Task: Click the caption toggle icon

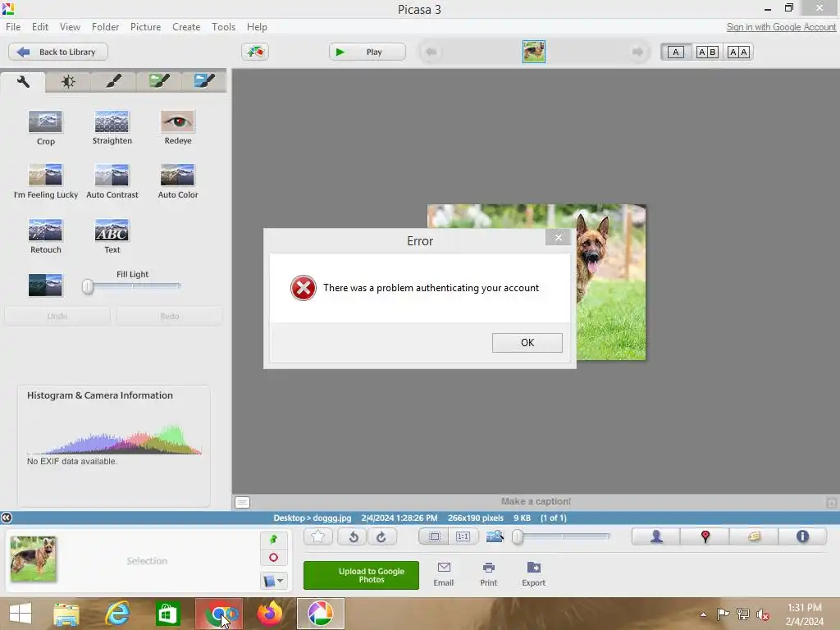Action: tap(242, 502)
